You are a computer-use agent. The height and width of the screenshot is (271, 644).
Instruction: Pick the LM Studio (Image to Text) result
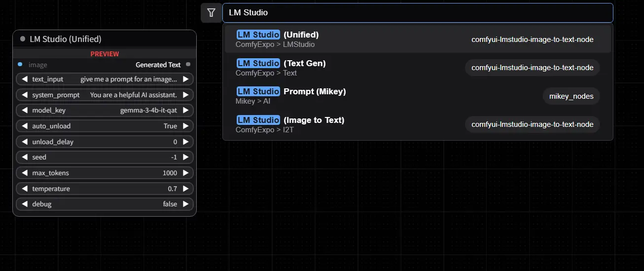click(x=418, y=125)
